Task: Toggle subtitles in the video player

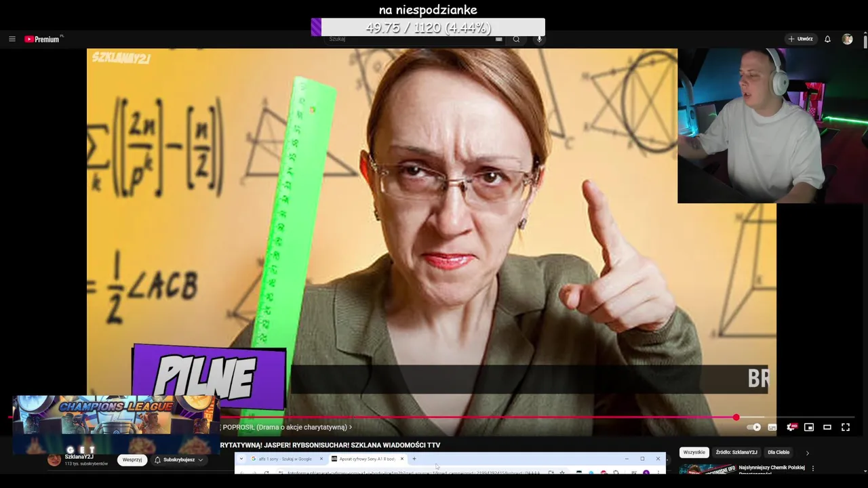Action: click(x=772, y=427)
